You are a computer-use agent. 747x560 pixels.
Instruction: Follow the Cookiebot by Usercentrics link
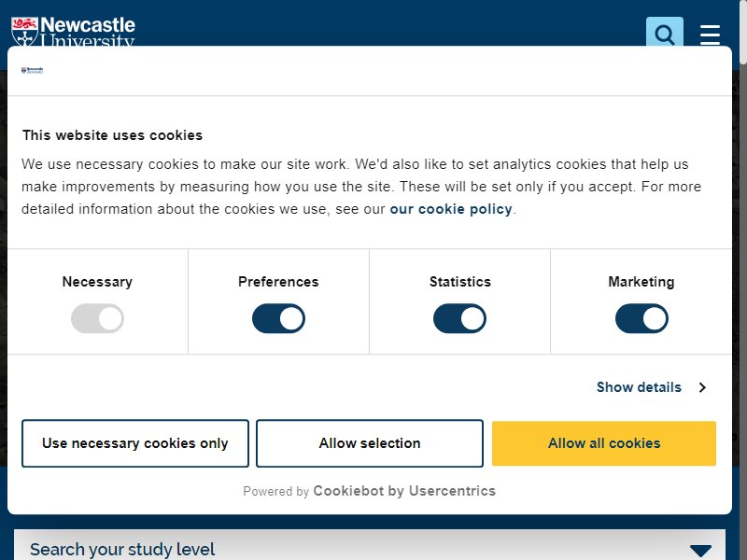[x=404, y=491]
